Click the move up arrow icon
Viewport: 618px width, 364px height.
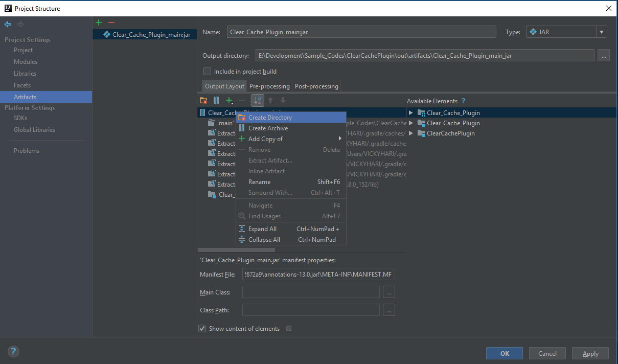(x=270, y=100)
